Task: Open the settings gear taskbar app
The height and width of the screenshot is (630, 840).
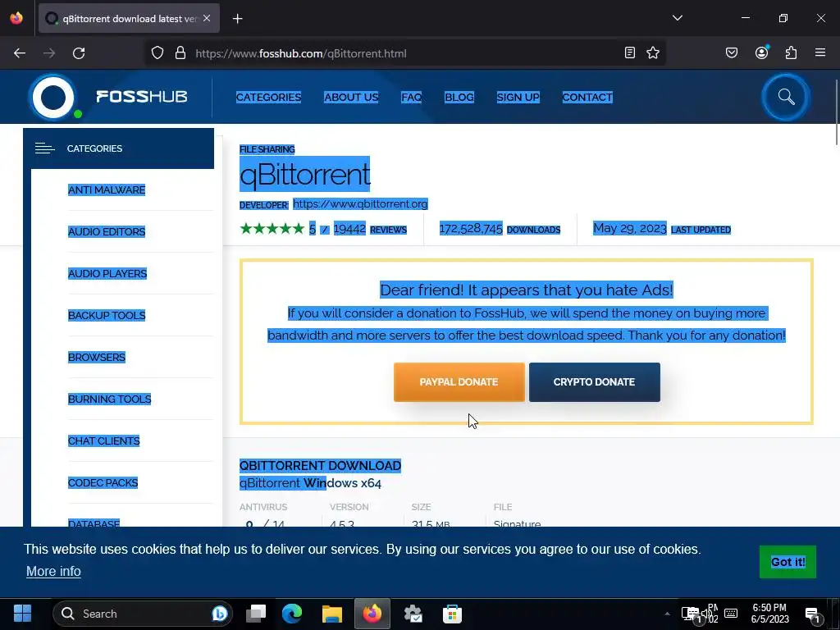Action: coord(413,614)
